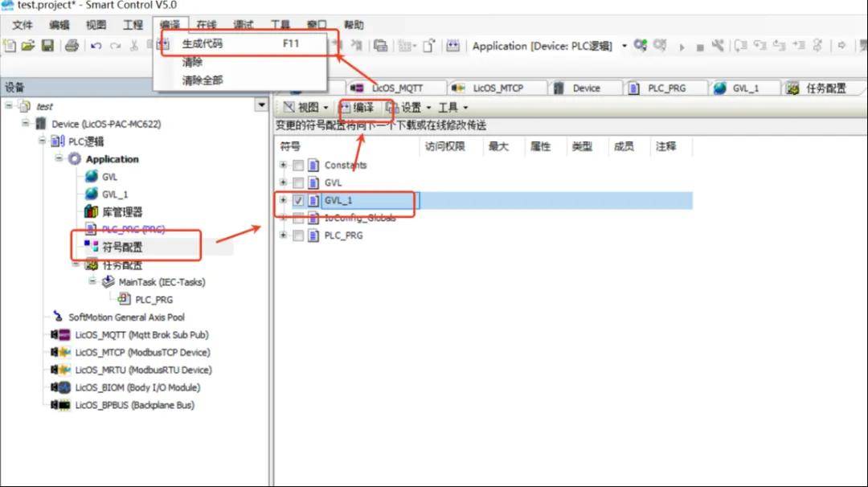Click the Open project folder icon
Image resolution: width=868 pixels, height=487 pixels.
pos(28,46)
